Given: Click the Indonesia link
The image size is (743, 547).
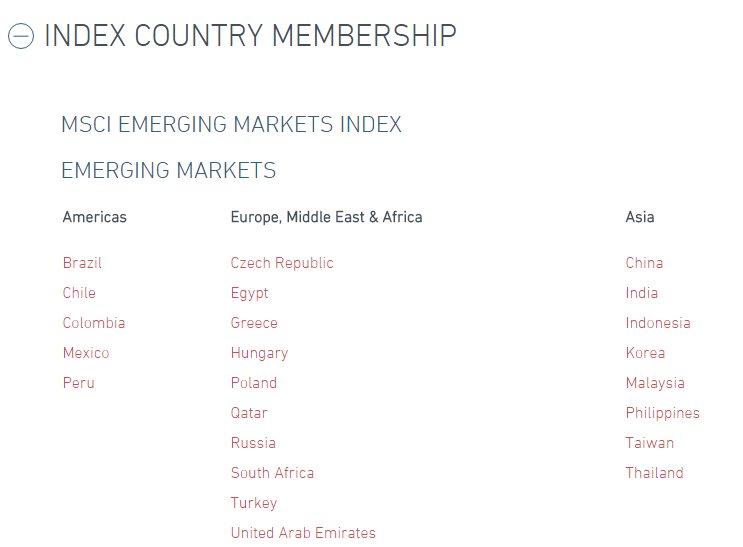Looking at the screenshot, I should click(658, 323).
